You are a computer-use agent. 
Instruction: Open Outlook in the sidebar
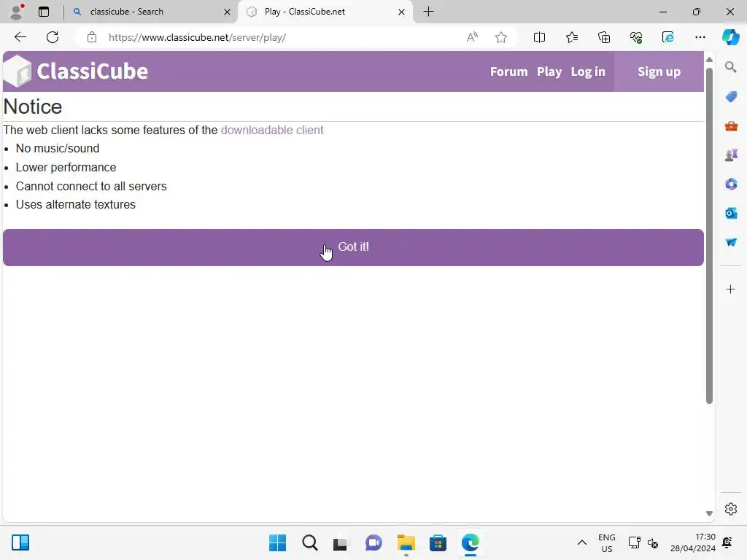click(731, 214)
